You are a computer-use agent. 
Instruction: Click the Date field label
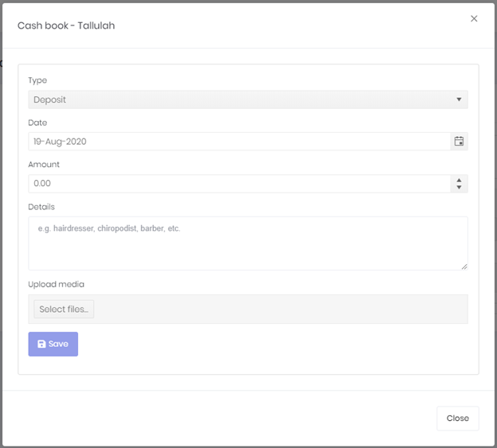(x=37, y=123)
